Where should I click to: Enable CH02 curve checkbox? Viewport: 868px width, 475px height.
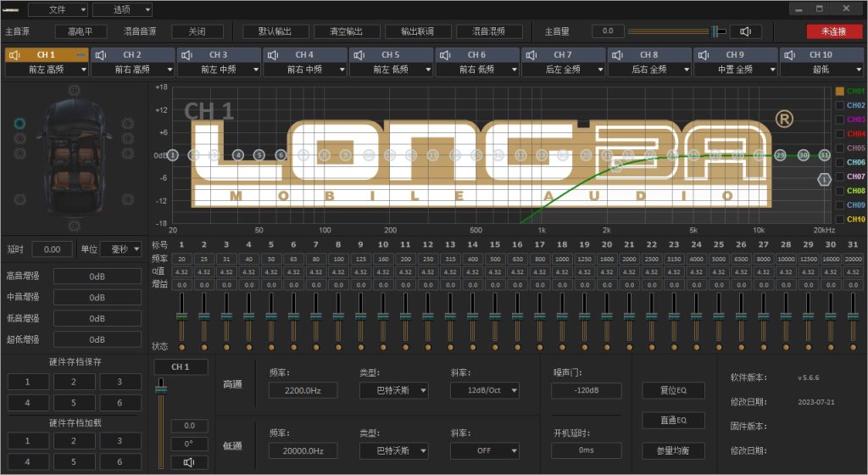click(840, 105)
